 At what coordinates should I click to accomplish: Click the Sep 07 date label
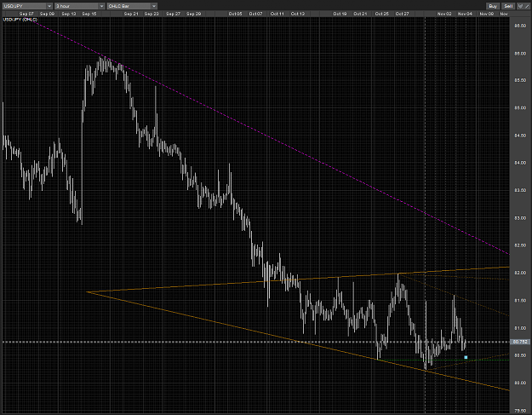26,14
